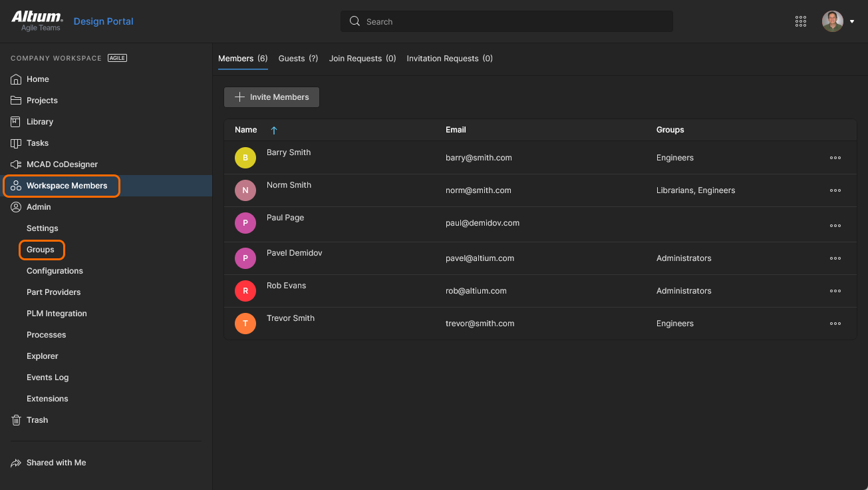This screenshot has height=490, width=868.
Task: Switch to the Join Requests tab
Action: (x=362, y=59)
